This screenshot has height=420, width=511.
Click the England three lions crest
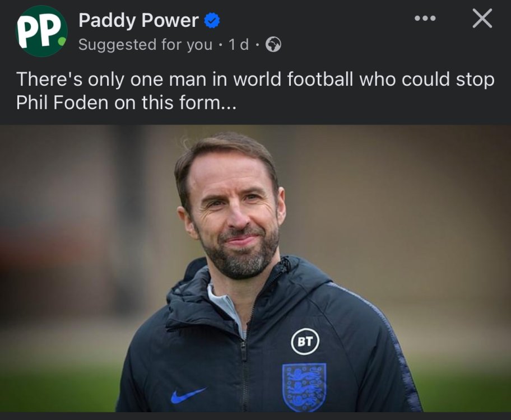tap(304, 387)
